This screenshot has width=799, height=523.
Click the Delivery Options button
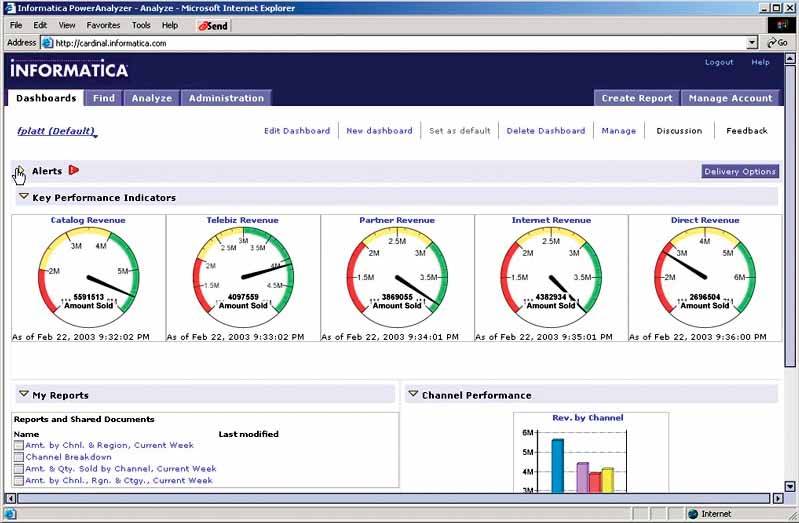(x=739, y=171)
